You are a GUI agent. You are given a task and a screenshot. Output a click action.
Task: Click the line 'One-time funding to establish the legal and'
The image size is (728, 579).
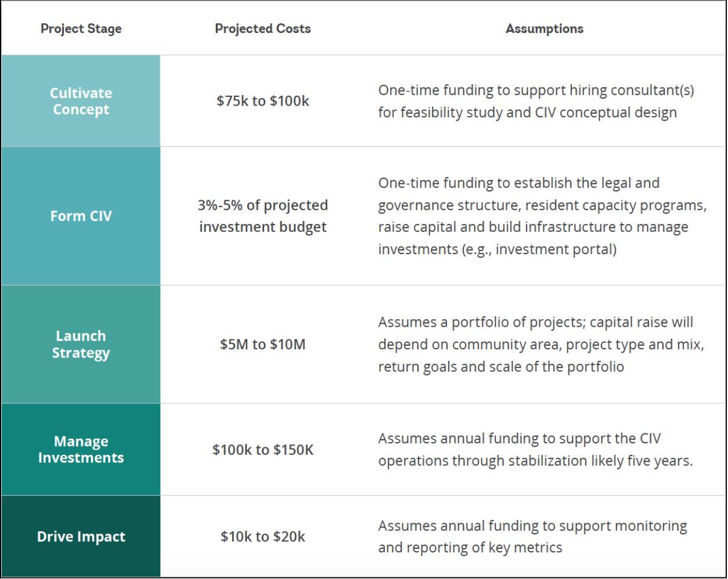[x=518, y=183]
